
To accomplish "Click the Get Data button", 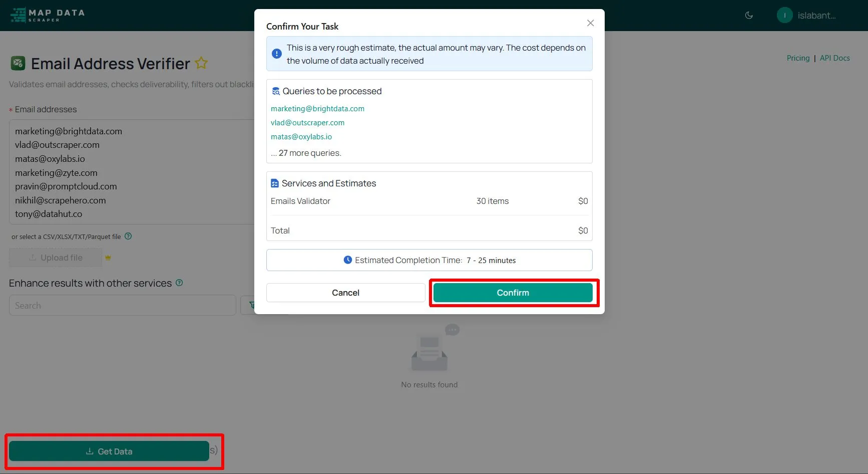I will pos(109,451).
